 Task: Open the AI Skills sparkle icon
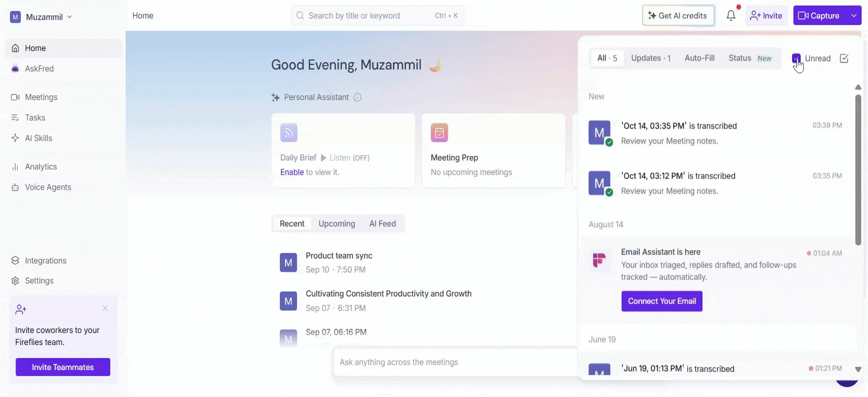point(15,138)
